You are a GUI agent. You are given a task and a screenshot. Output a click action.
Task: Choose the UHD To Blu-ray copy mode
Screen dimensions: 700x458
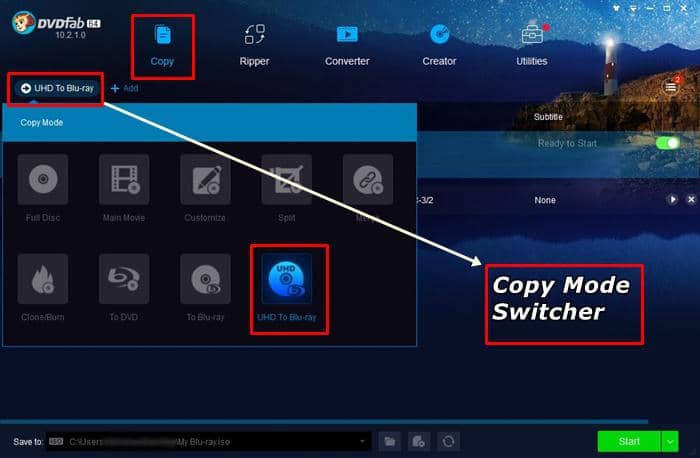287,288
